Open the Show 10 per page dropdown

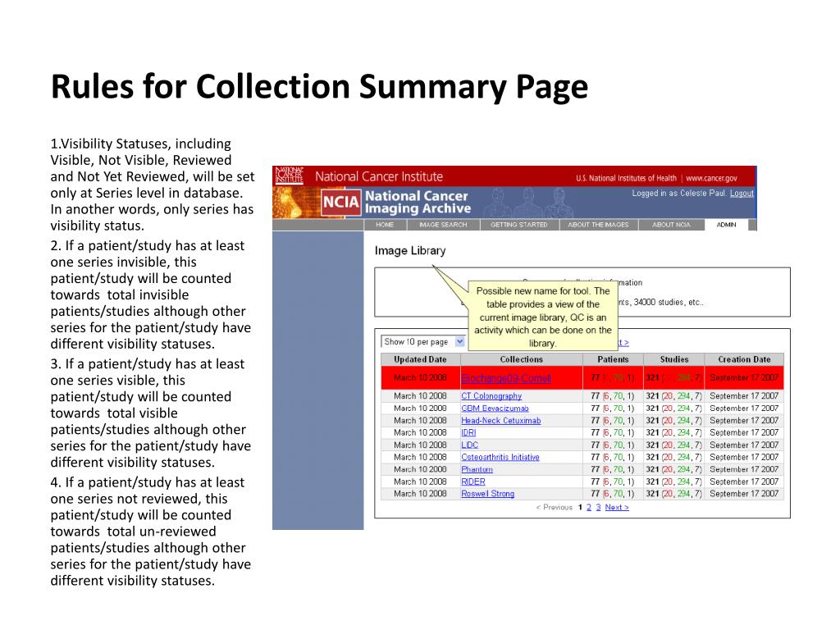tap(422, 342)
